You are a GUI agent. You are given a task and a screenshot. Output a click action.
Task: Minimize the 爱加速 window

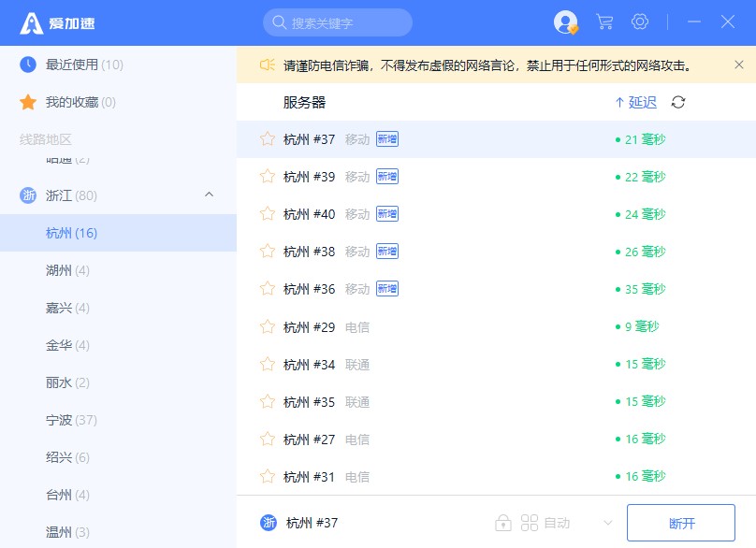coord(694,22)
